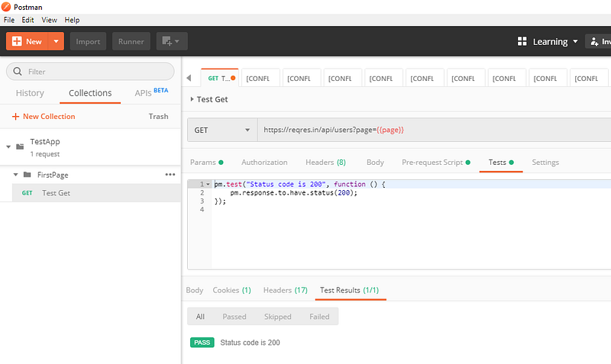Image resolution: width=611 pixels, height=364 pixels.
Task: Open the File menu
Action: click(9, 20)
